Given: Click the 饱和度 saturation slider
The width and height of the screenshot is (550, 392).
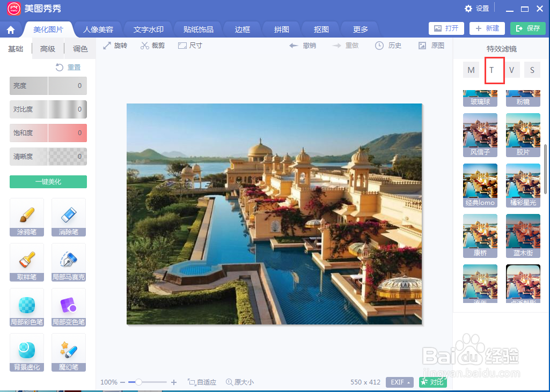Looking at the screenshot, I should tap(48, 133).
